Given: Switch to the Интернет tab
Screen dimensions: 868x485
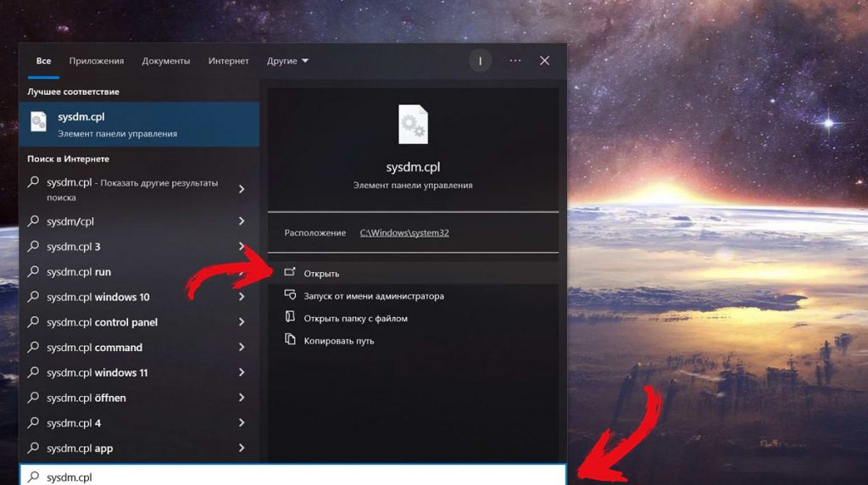Looking at the screenshot, I should click(x=228, y=61).
